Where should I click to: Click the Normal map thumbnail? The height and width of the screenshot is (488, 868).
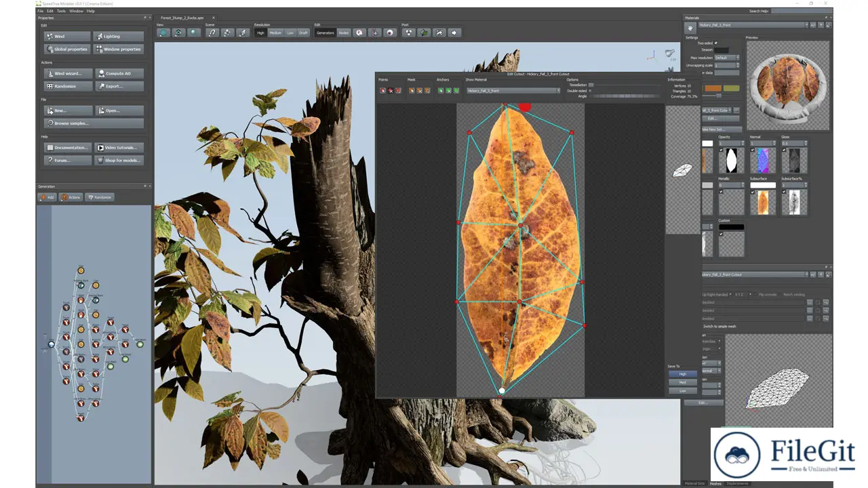click(x=763, y=161)
